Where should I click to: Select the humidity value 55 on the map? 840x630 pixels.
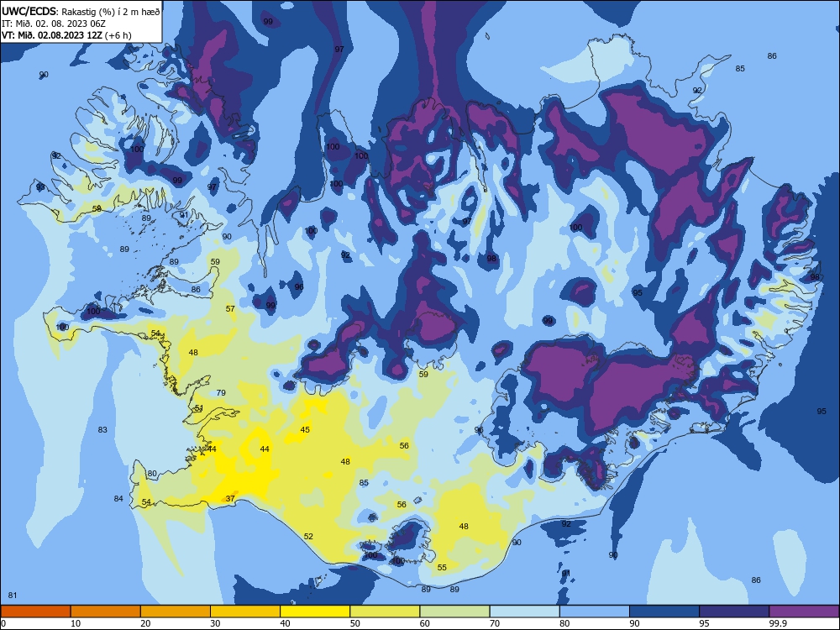click(442, 567)
